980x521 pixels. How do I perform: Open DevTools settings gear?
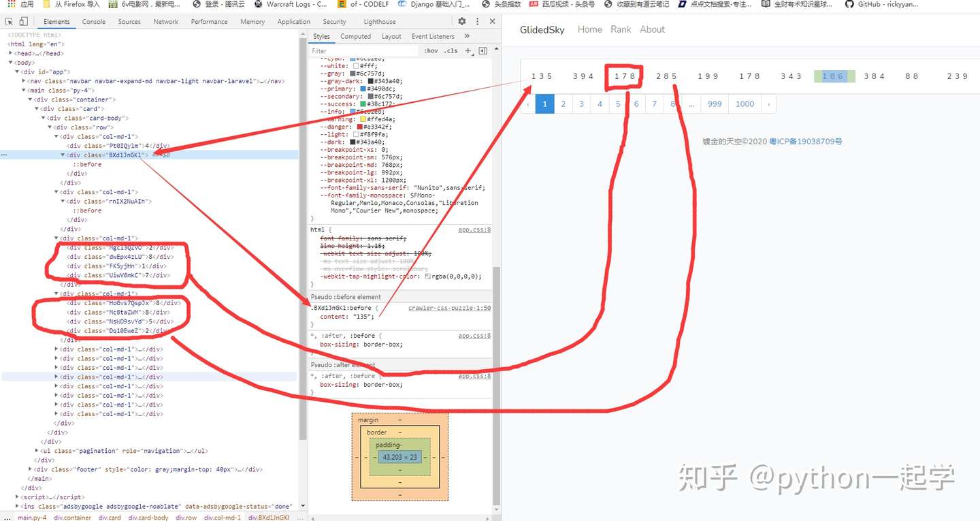462,22
